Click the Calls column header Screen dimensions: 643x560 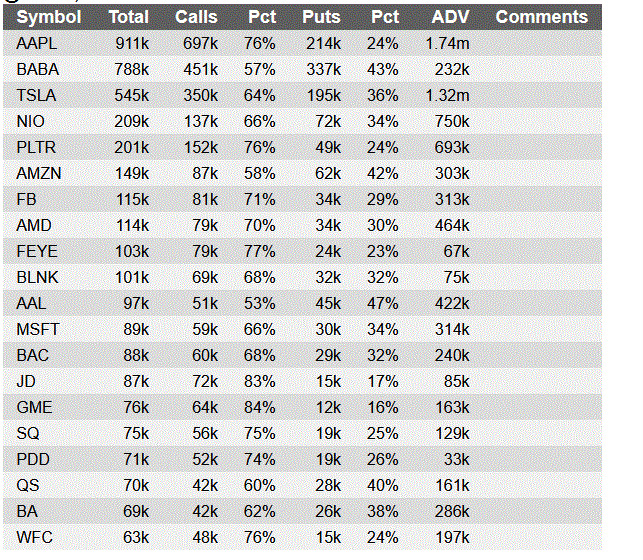coord(196,17)
